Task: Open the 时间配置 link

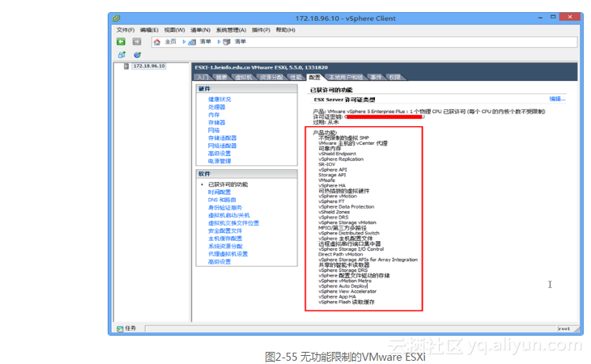Action: coord(219,193)
